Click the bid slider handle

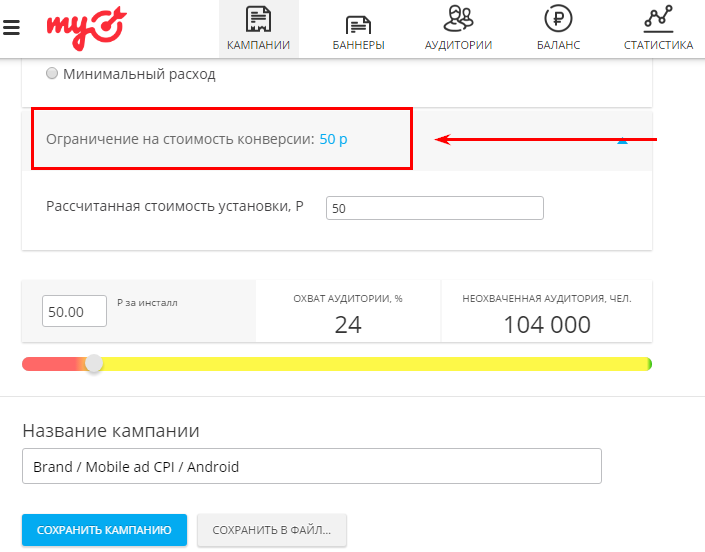(x=94, y=363)
